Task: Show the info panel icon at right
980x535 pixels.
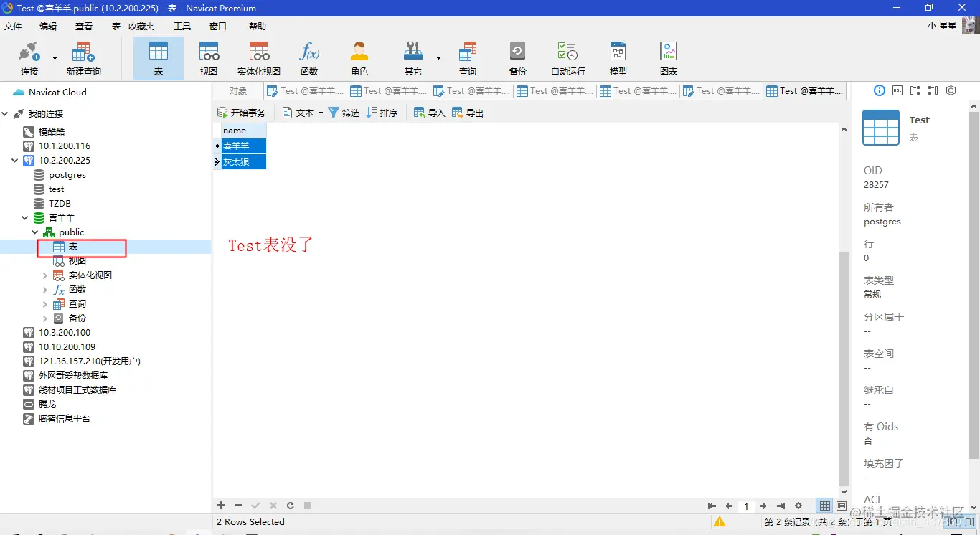Action: point(880,90)
